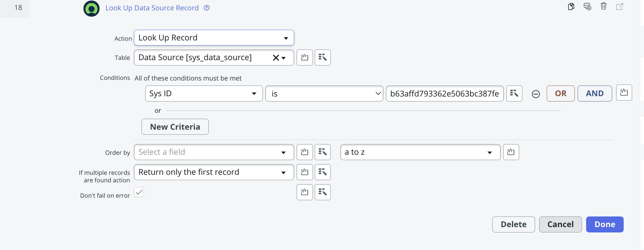
Task: Uncheck the Don't fail on error checkbox
Action: [x=139, y=192]
